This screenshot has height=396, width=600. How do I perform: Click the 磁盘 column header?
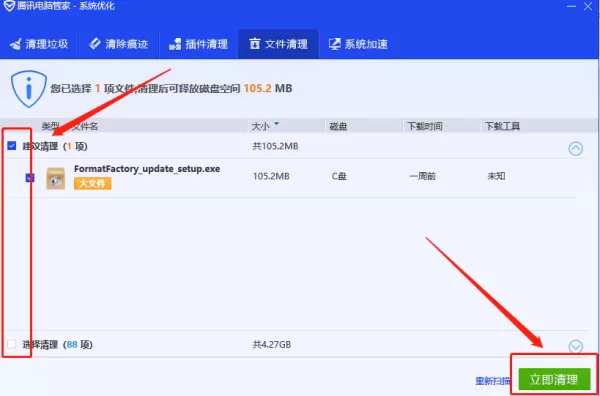pos(338,126)
